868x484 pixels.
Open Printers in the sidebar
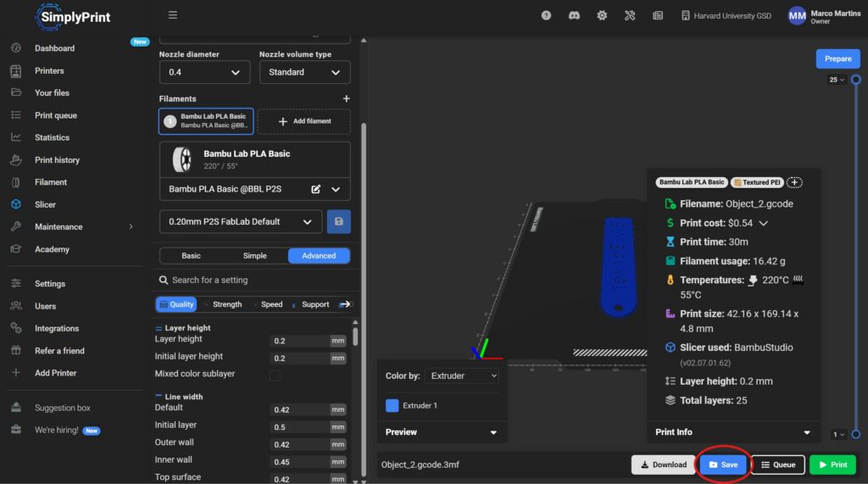(x=49, y=71)
